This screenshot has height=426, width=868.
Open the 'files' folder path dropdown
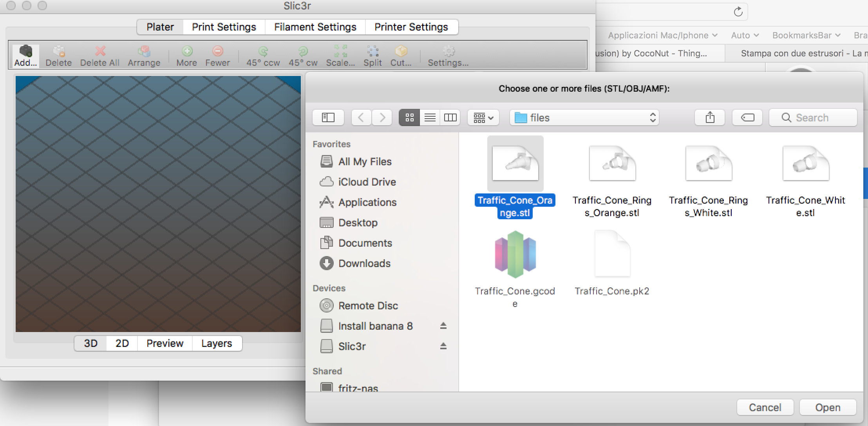[584, 117]
